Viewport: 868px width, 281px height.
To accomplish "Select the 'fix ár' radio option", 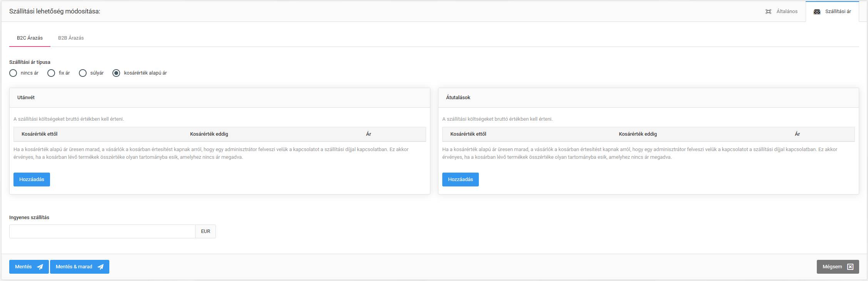I will pyautogui.click(x=51, y=73).
